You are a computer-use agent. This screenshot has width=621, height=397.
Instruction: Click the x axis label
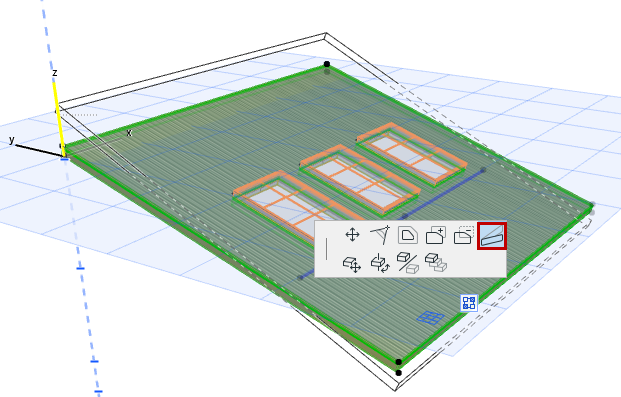click(129, 133)
